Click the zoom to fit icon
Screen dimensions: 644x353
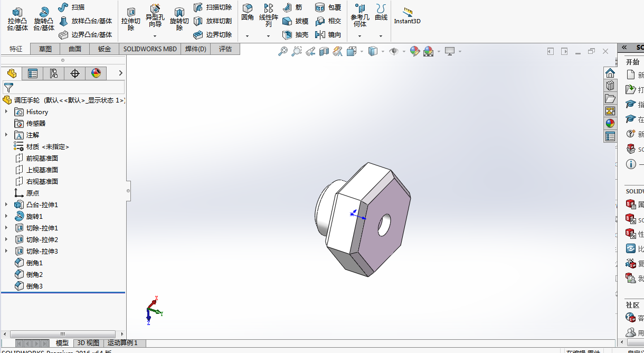[283, 51]
